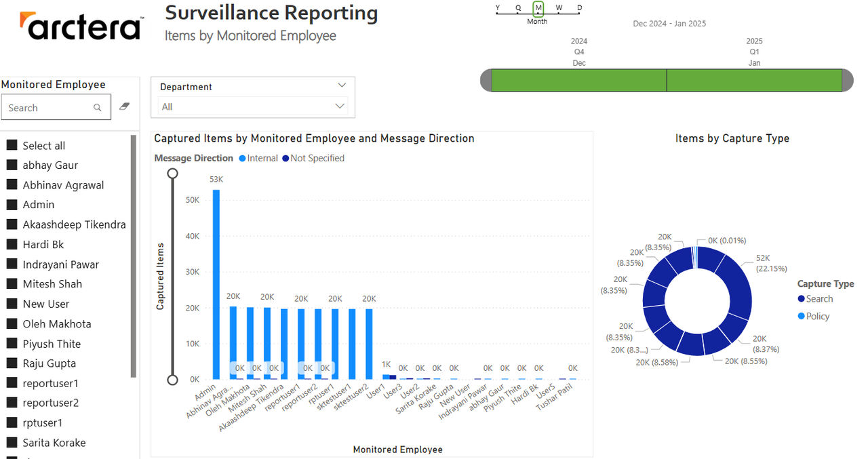Set timeline granularity to W
The height and width of the screenshot is (459, 868).
tap(559, 8)
